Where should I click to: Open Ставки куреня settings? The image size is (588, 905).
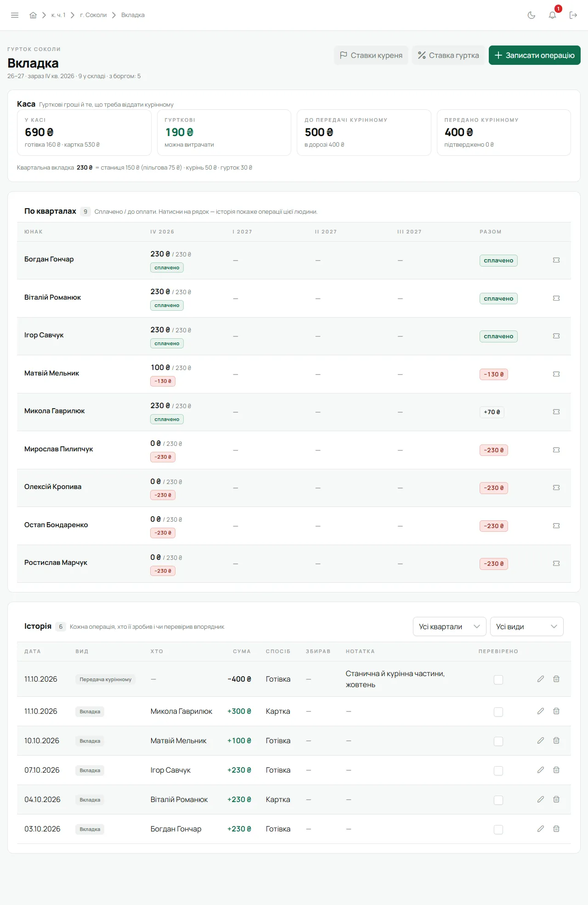tap(371, 55)
